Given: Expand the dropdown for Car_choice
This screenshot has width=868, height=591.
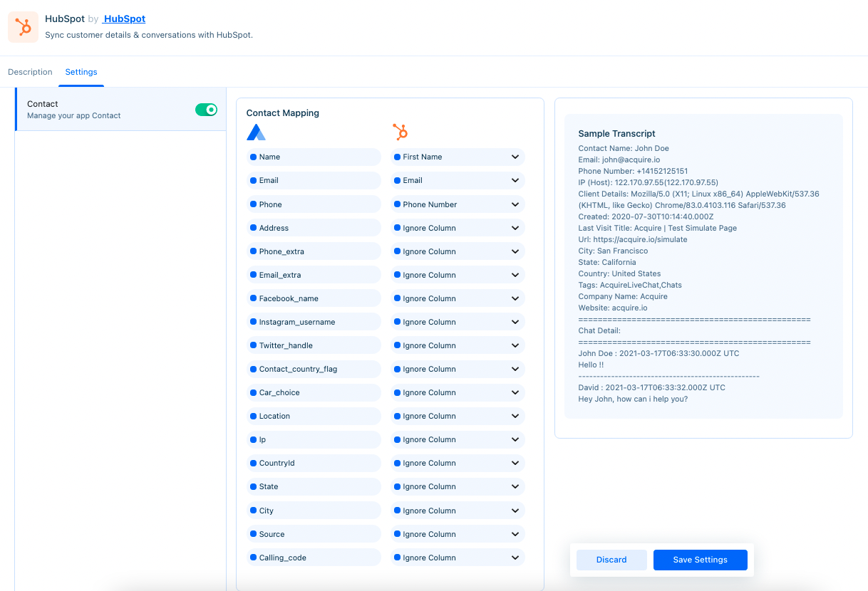Looking at the screenshot, I should pos(458,392).
